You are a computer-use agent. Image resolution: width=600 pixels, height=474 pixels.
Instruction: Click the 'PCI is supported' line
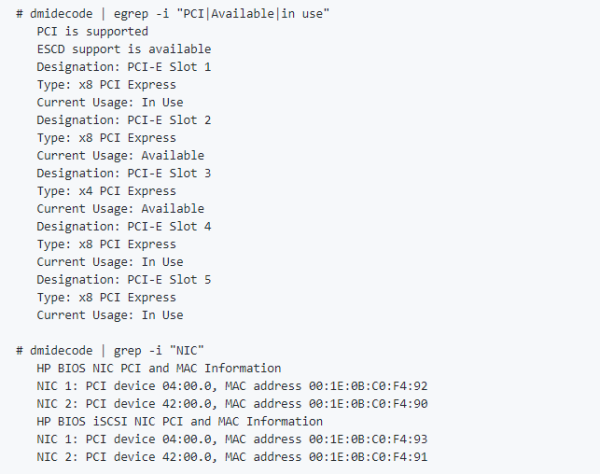tap(92, 31)
